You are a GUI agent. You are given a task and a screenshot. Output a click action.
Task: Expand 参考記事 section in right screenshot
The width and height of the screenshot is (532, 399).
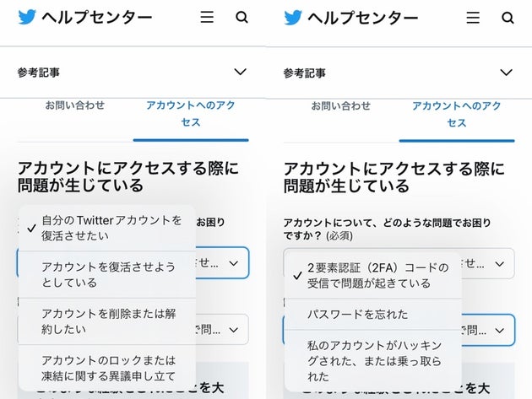(506, 73)
